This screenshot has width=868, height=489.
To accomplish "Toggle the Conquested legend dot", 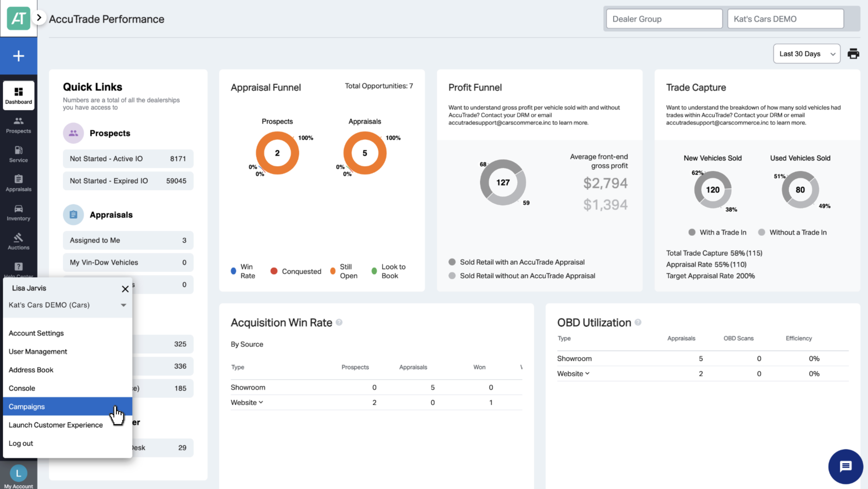I will point(274,271).
